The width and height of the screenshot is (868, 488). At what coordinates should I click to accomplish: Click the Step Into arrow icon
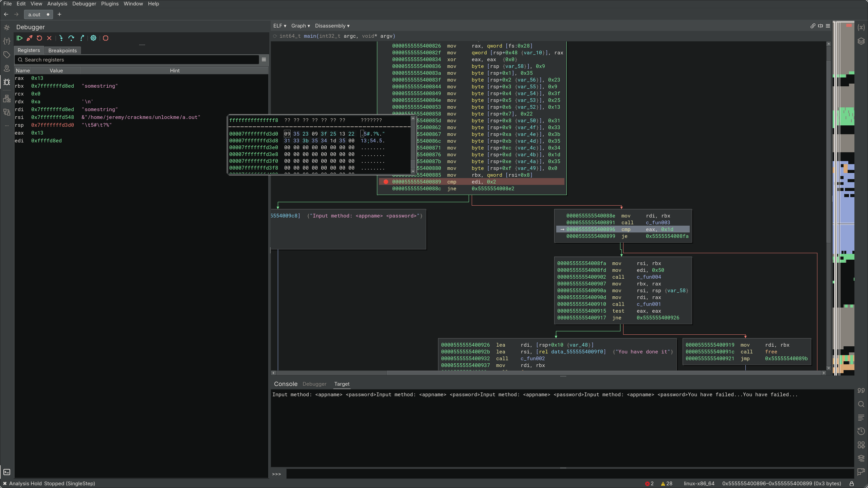(x=61, y=38)
